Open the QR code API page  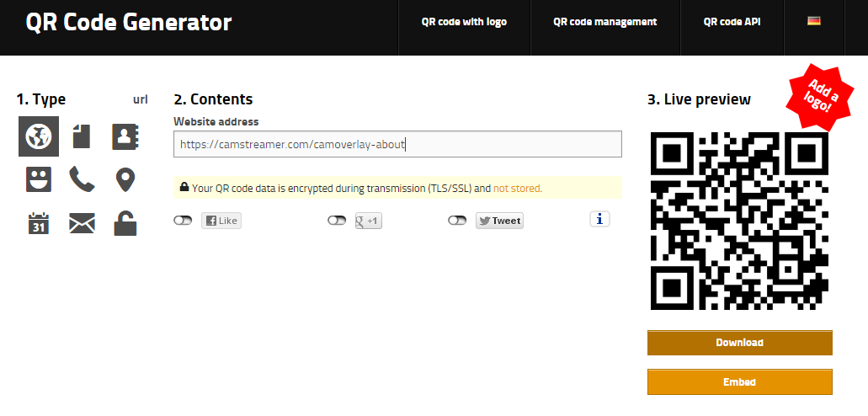click(x=732, y=22)
